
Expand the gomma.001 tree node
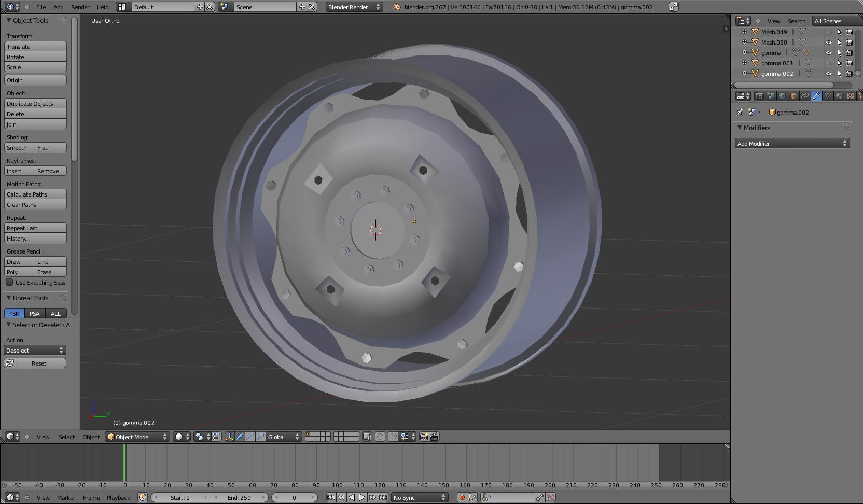coord(744,63)
